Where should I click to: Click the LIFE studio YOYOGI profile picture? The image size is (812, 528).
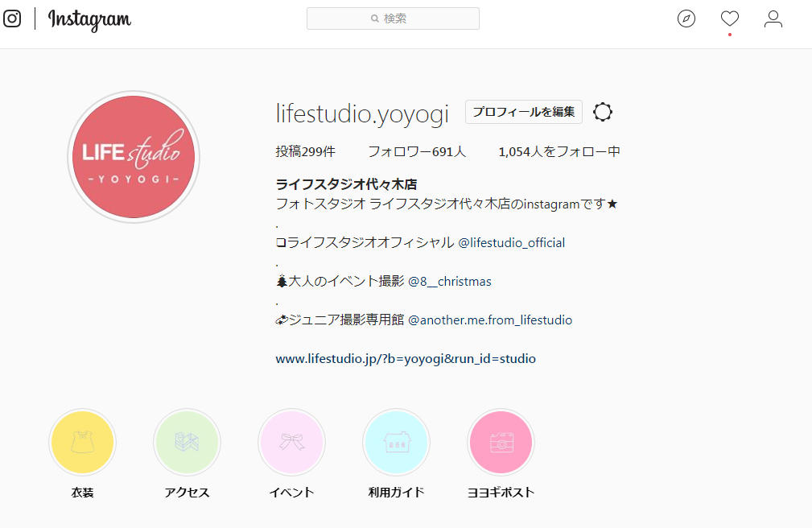134,157
